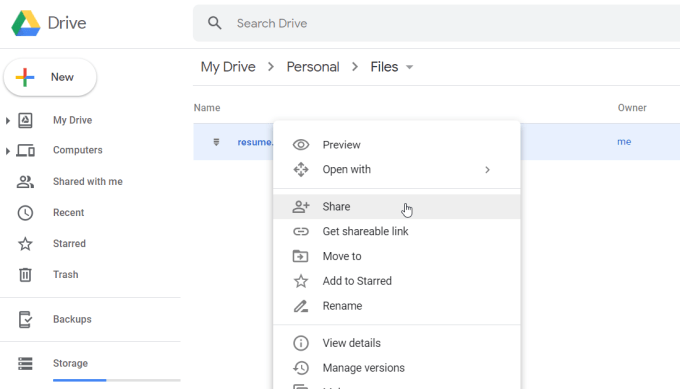Open the Computers sidebar label

(78, 150)
